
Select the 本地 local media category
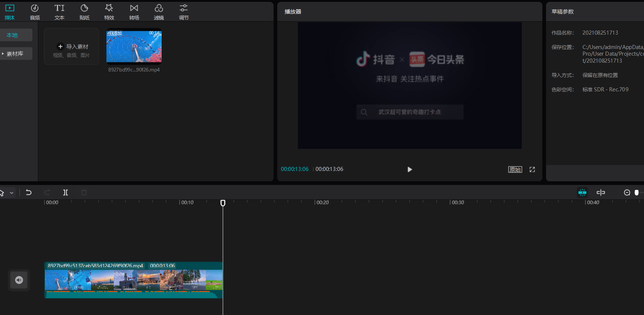click(16, 35)
